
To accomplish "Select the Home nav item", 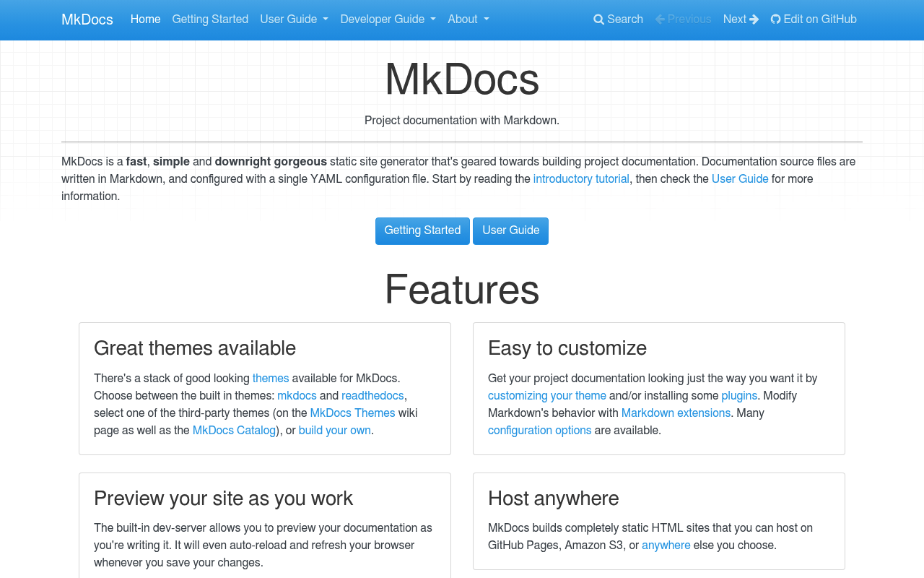I will (145, 20).
